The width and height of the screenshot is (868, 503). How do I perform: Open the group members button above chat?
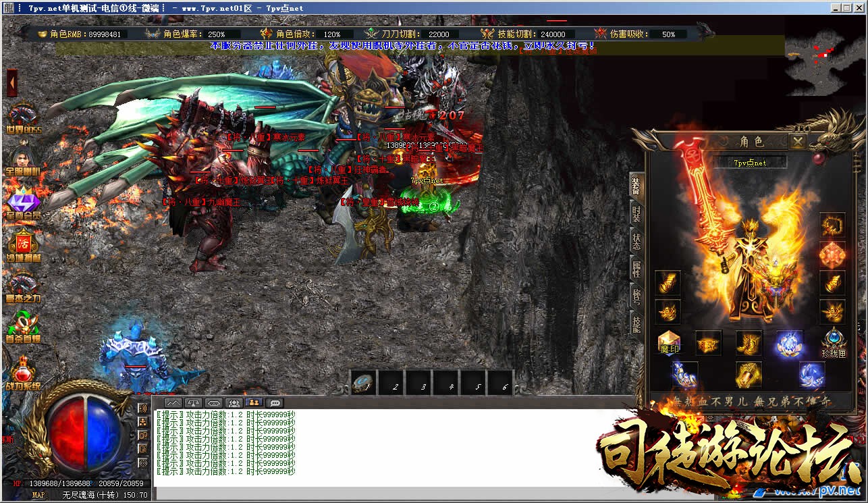coord(234,402)
